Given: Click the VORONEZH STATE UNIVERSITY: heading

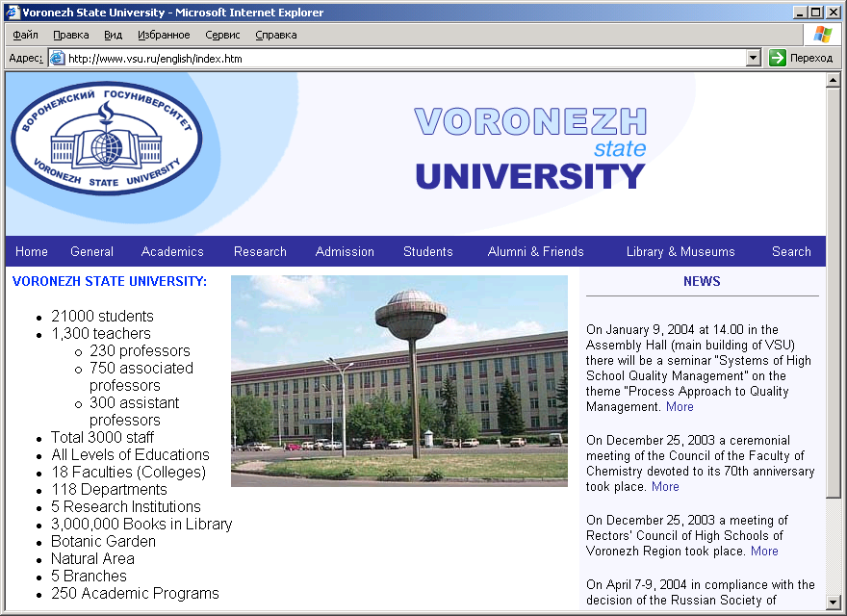Looking at the screenshot, I should 110,281.
